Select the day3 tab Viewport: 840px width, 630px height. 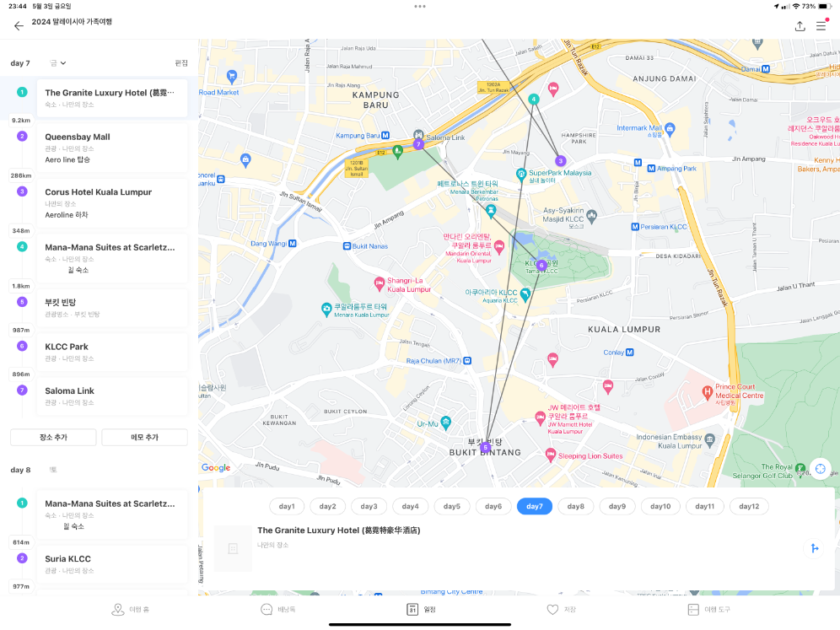tap(369, 506)
